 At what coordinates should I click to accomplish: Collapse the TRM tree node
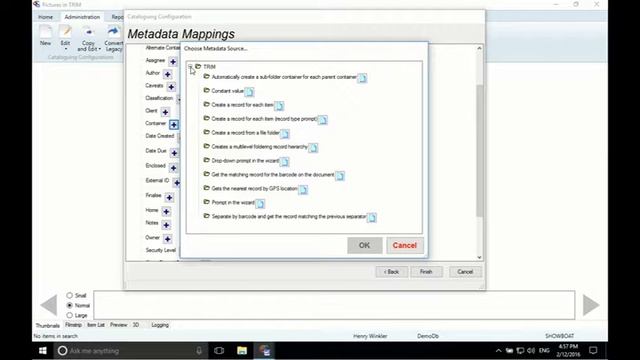(x=190, y=66)
